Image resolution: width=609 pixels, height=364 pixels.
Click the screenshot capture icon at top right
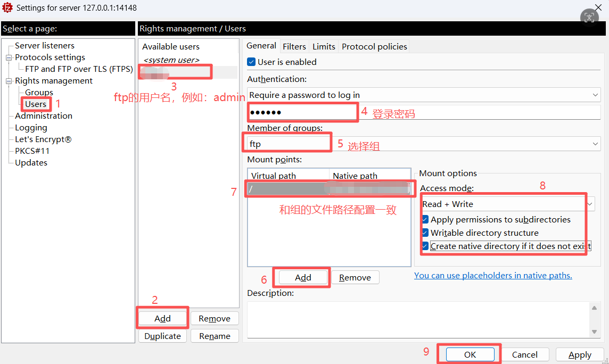pos(589,17)
